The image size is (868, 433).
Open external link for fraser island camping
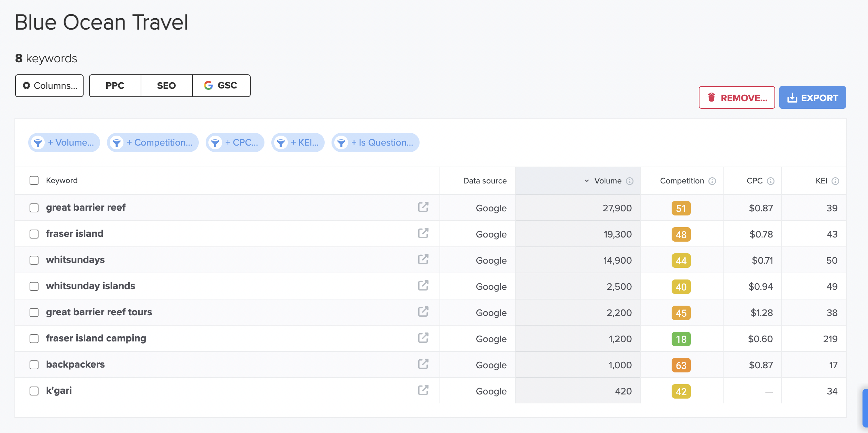(423, 338)
